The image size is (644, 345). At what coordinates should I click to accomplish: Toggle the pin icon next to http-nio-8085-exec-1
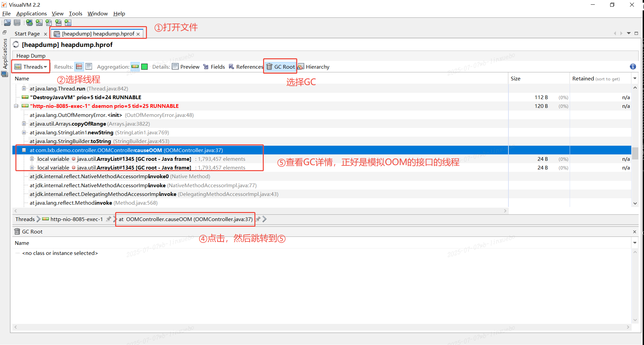coord(109,219)
